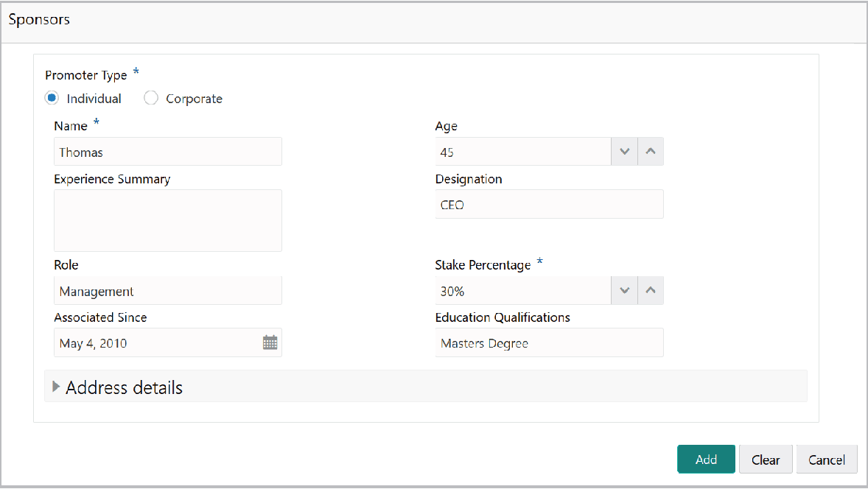Click the Stake Percentage value field
868x489 pixels.
[523, 290]
